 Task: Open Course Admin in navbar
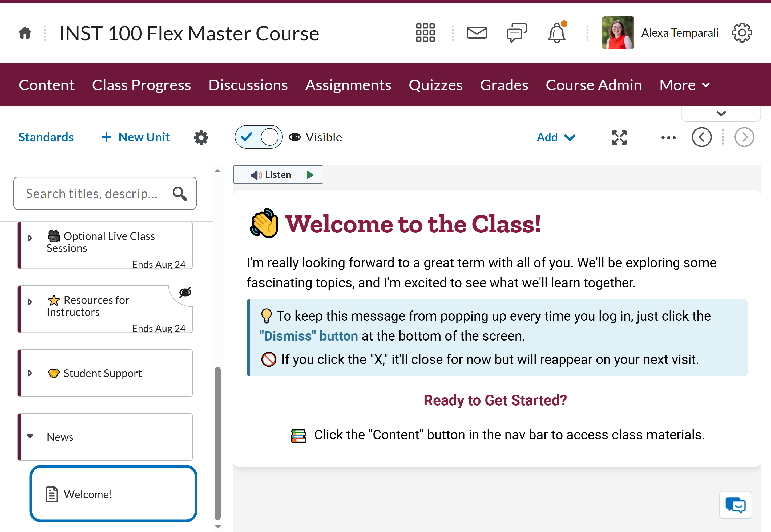pos(594,85)
